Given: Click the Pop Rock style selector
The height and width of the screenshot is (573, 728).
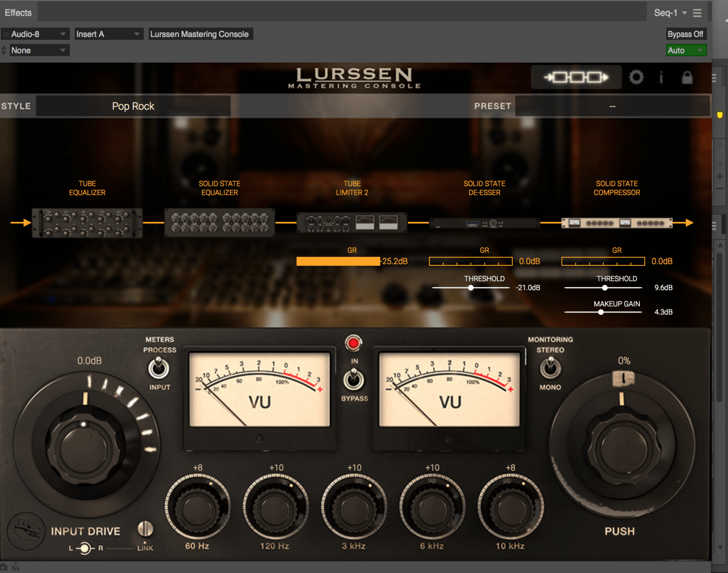Looking at the screenshot, I should (x=133, y=106).
